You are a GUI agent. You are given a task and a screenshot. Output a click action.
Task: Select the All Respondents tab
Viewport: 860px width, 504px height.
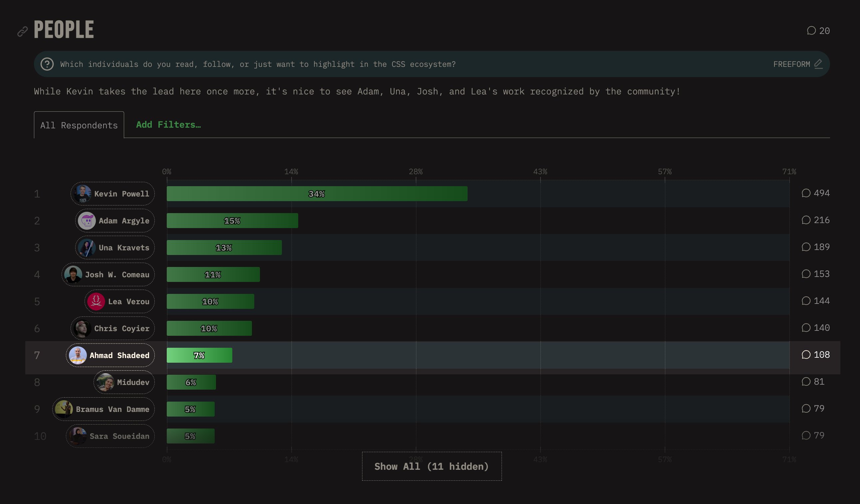79,125
